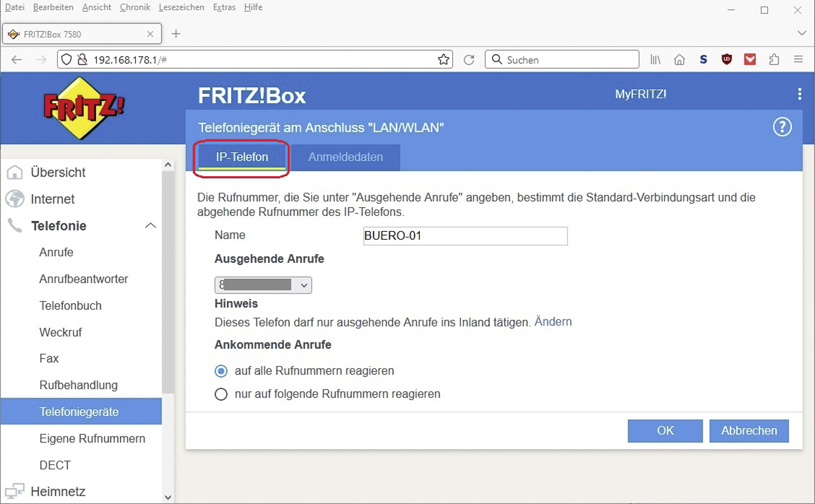Switch to the Anmeldedaten tab
Image resolution: width=815 pixels, height=504 pixels.
pyautogui.click(x=346, y=157)
